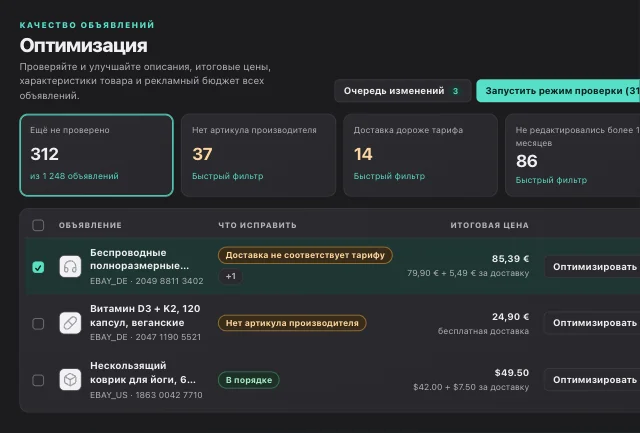Click the $42.00 + $7.50 delivery breakdown
Screen dimensions: 640x433
[471, 387]
